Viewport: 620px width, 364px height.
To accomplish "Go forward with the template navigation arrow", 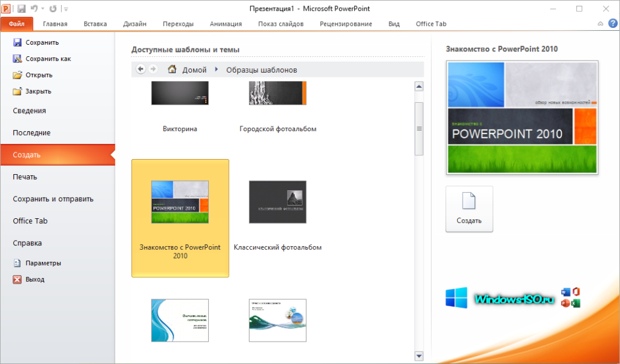I will point(153,69).
